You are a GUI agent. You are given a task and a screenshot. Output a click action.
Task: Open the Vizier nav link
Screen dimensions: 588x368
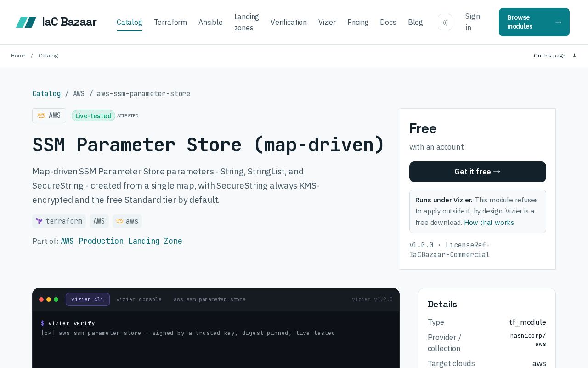[x=327, y=22]
